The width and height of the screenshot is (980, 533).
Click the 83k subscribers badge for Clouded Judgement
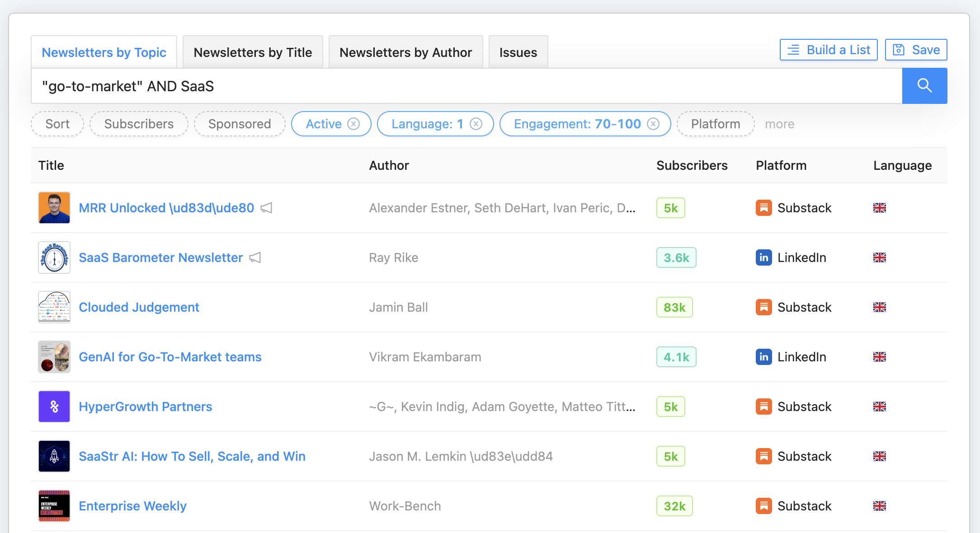(674, 307)
